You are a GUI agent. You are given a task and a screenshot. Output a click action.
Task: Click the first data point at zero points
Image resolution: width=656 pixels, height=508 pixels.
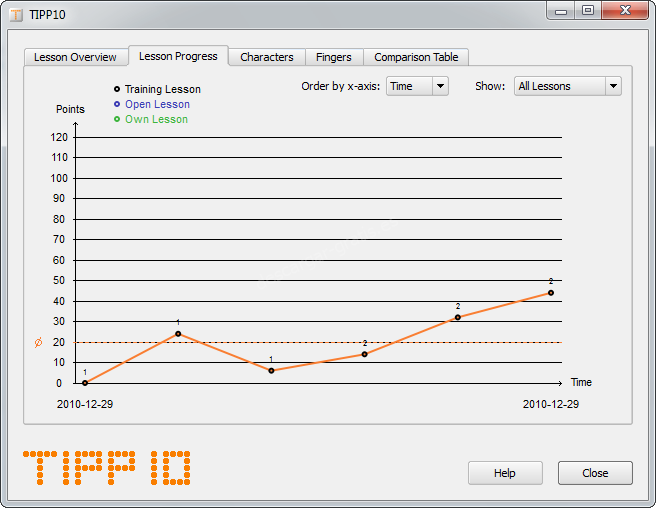85,383
